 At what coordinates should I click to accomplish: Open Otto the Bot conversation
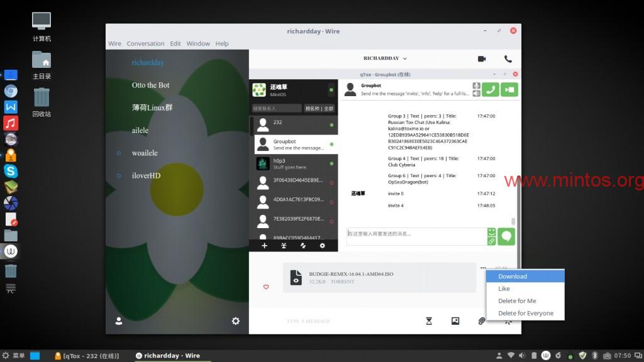pyautogui.click(x=150, y=85)
